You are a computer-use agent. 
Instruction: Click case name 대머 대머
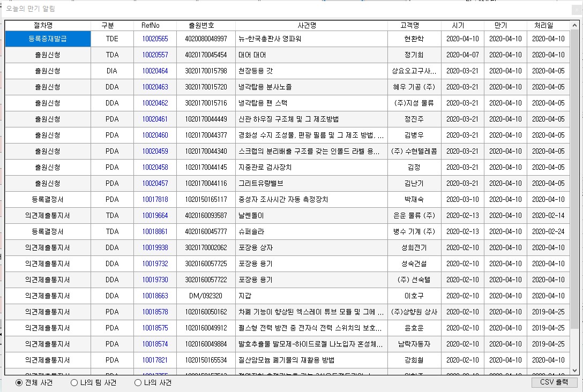coord(252,55)
